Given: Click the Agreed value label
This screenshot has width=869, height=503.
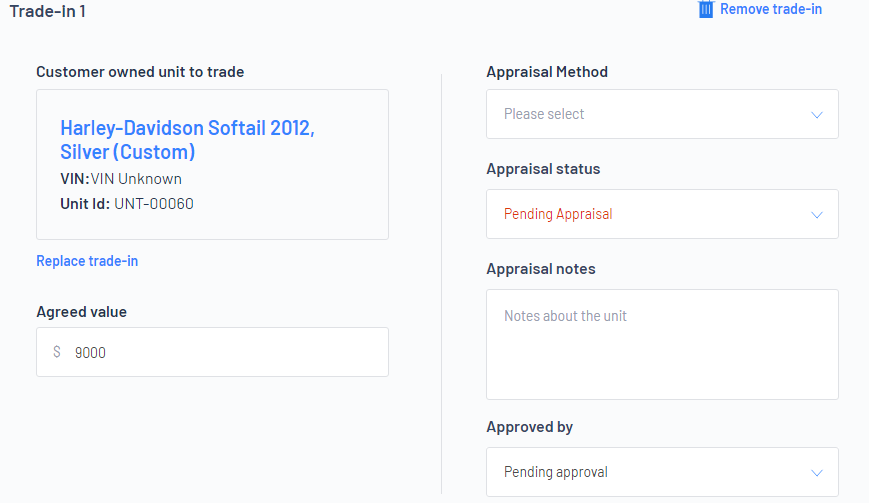Looking at the screenshot, I should pyautogui.click(x=81, y=312).
